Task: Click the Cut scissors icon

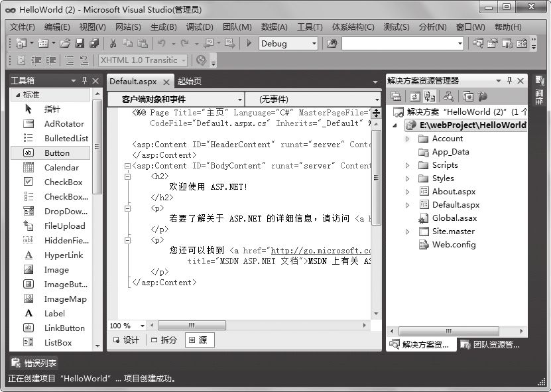Action: click(113, 43)
